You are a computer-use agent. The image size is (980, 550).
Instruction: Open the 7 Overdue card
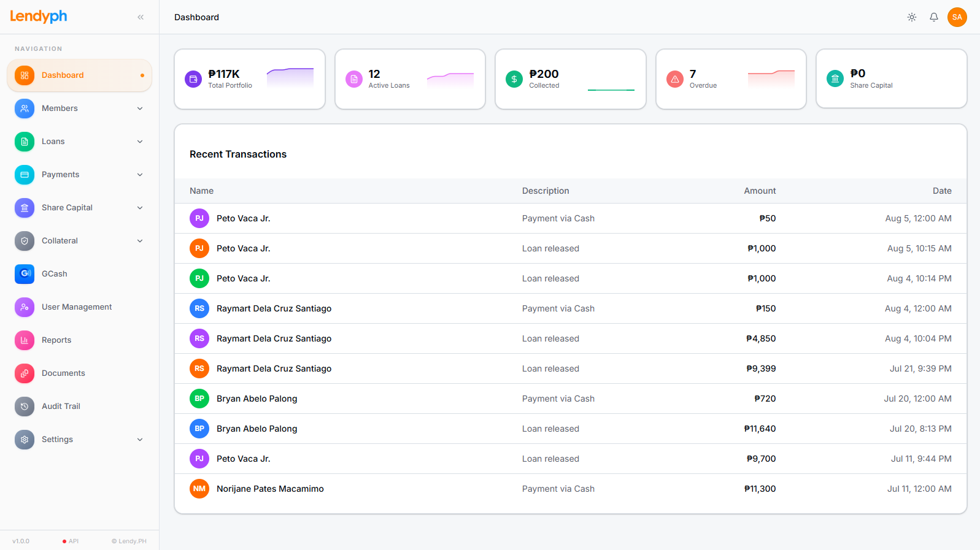pos(731,79)
